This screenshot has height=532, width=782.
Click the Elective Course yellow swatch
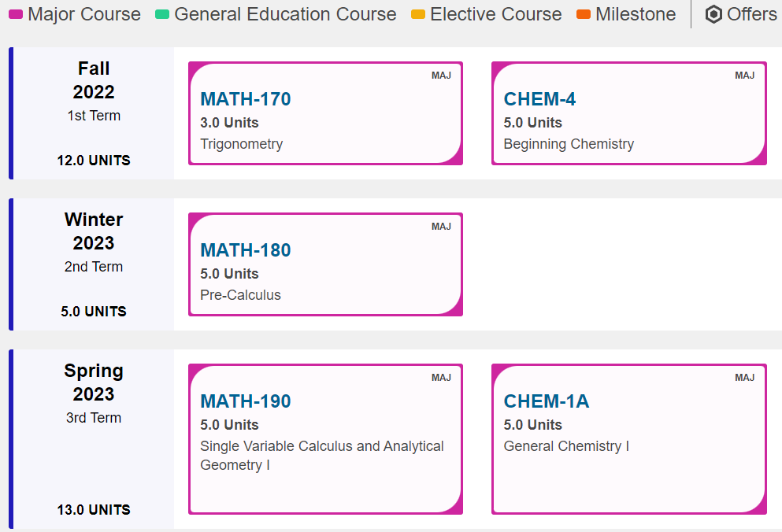418,14
